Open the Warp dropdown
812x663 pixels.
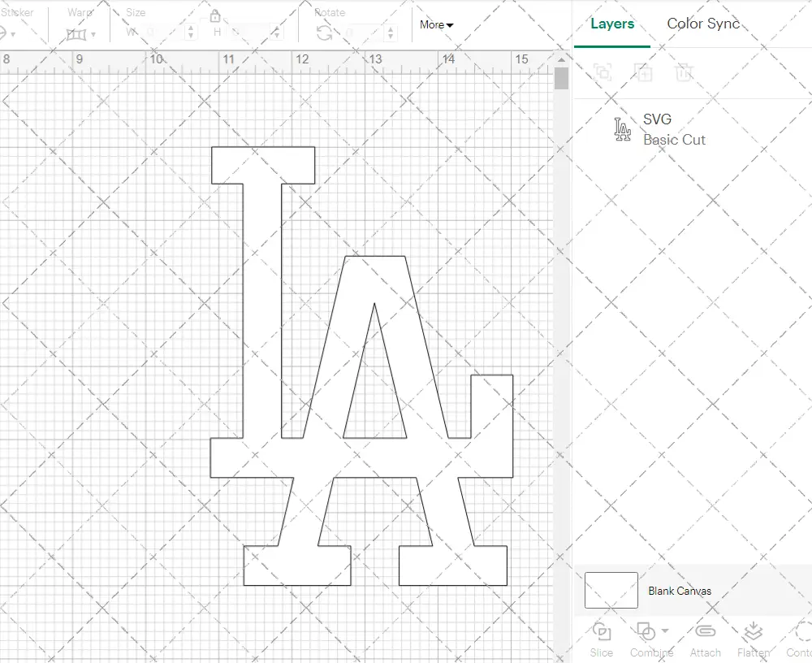pos(81,34)
